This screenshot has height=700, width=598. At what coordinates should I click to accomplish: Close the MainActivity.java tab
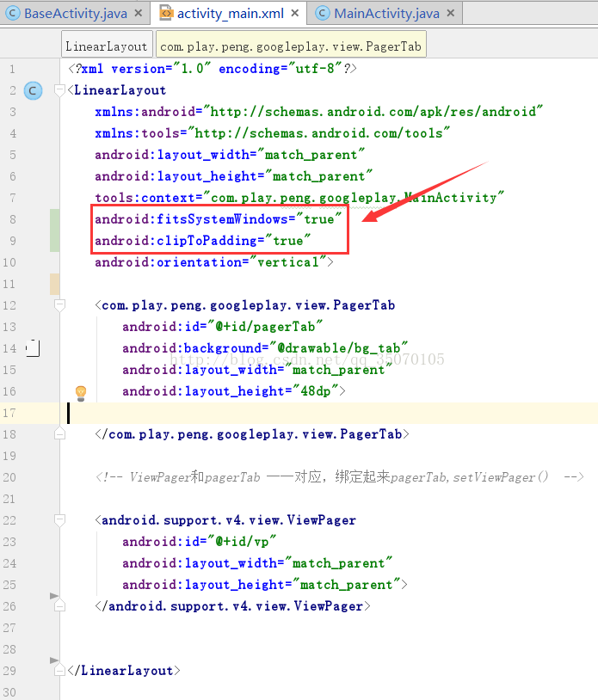(x=451, y=14)
